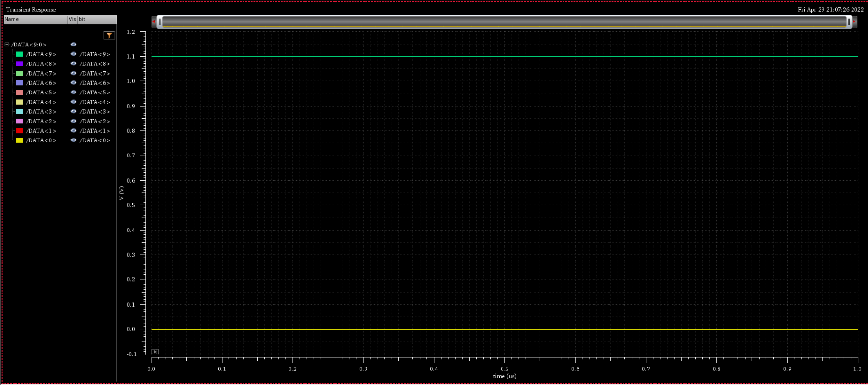868x385 pixels.
Task: Click the Name column header
Action: click(x=35, y=19)
